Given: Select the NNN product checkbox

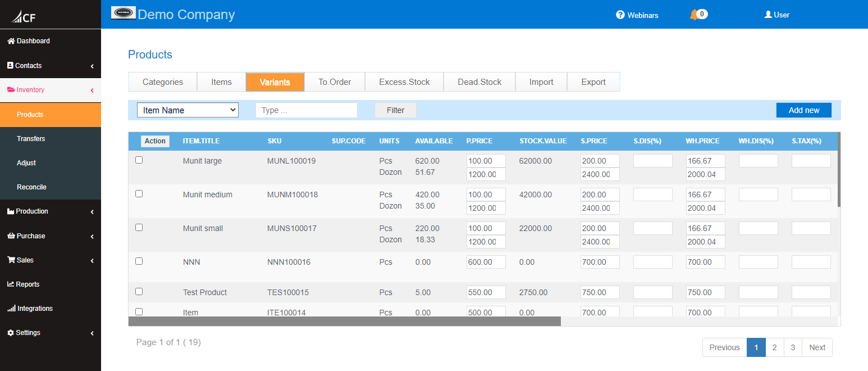Looking at the screenshot, I should point(139,261).
